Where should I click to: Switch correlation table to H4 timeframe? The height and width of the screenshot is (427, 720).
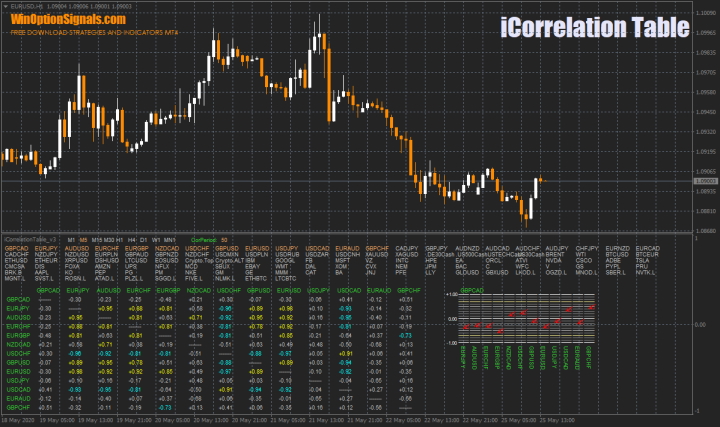coord(132,240)
